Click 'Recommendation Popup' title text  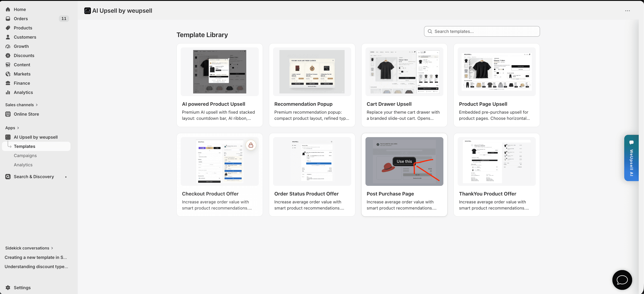click(303, 104)
